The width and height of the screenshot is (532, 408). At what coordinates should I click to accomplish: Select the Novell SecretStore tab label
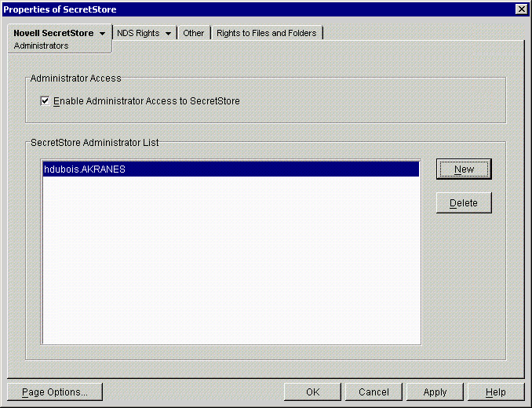(x=53, y=33)
